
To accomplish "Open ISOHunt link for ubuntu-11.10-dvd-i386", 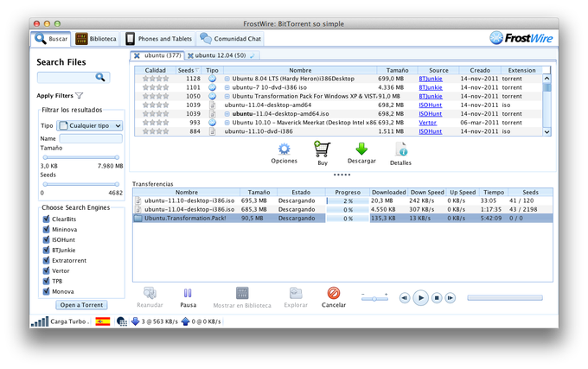I will [x=430, y=131].
